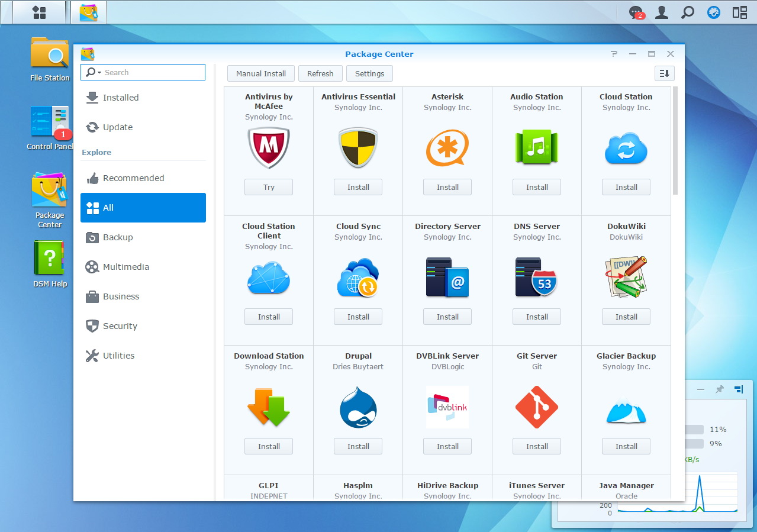Screen dimensions: 757x532
Task: Click the taskbar search magnifier icon
Action: [x=688, y=12]
